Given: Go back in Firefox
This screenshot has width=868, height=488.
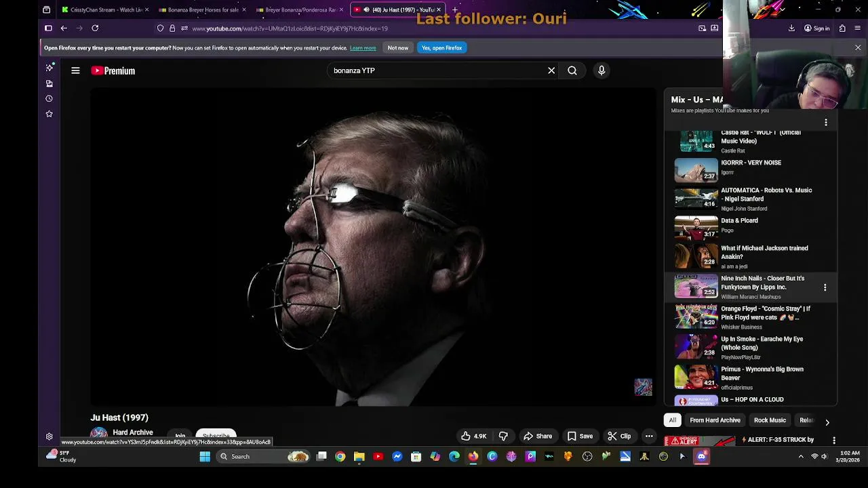Looking at the screenshot, I should point(64,28).
